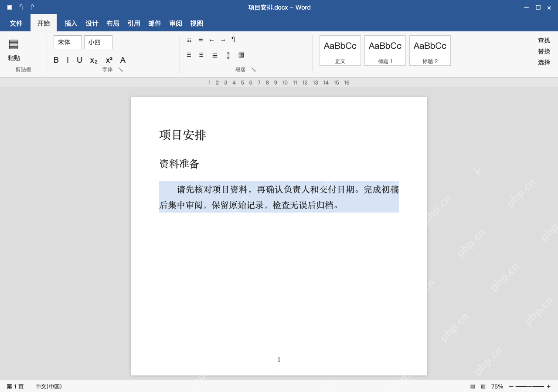
Task: Increase the paragraph indent
Action: 223,40
